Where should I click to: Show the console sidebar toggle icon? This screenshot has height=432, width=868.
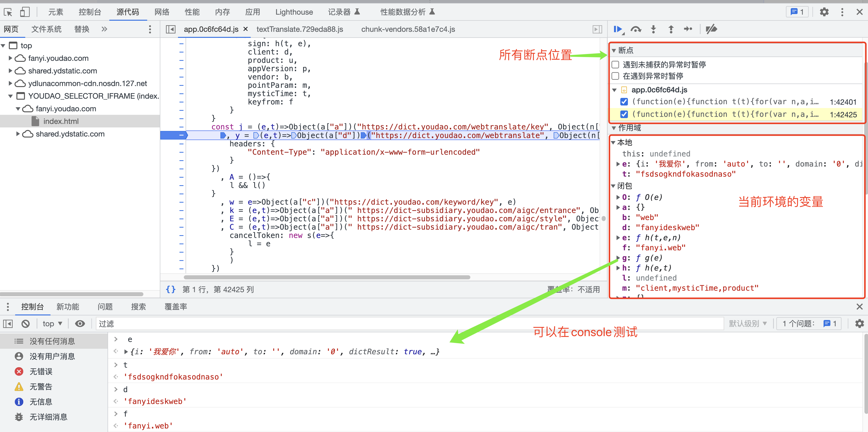(8, 323)
